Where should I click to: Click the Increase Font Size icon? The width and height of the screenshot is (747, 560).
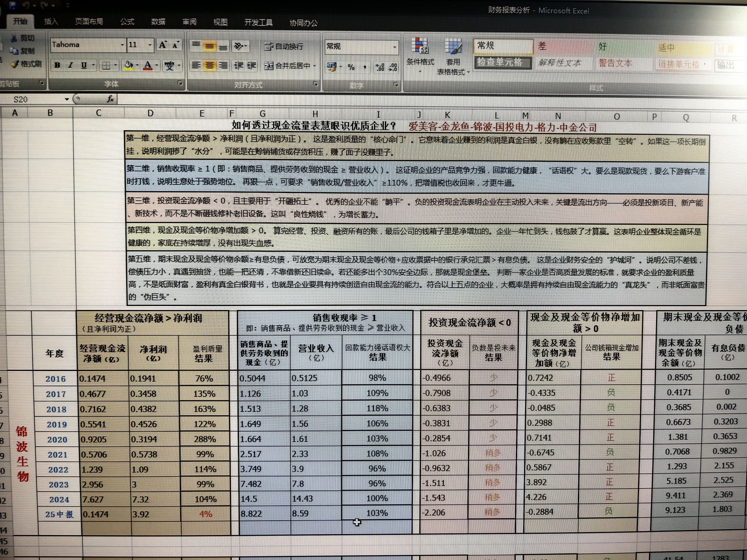162,45
